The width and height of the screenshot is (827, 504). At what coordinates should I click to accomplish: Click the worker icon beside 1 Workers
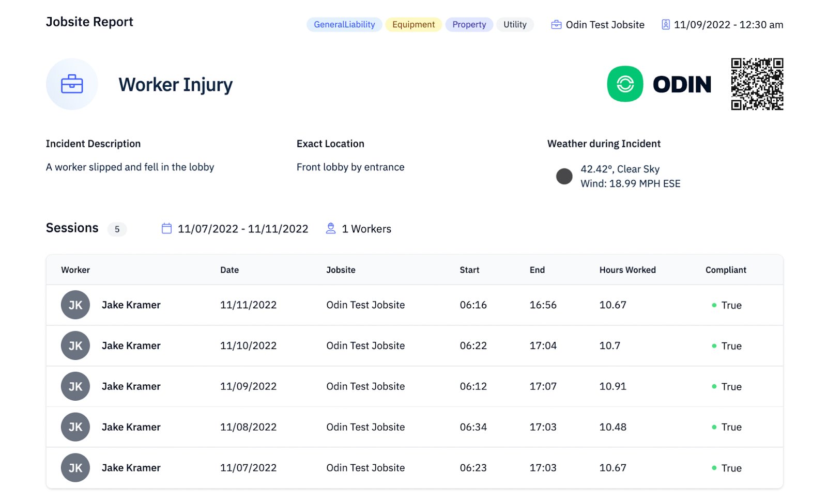point(331,228)
